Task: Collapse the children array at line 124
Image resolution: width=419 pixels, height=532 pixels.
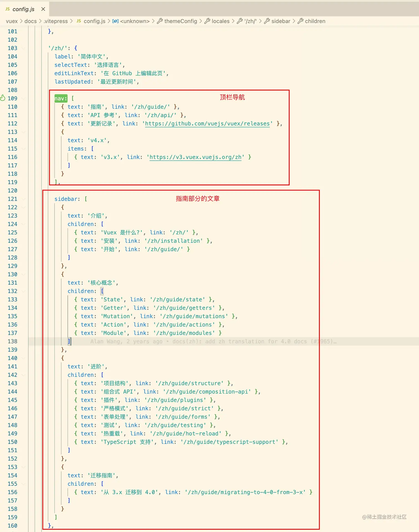Action: [x=24, y=224]
